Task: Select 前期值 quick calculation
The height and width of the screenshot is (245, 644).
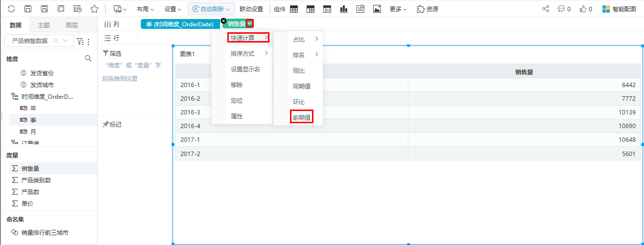Action: pyautogui.click(x=298, y=117)
